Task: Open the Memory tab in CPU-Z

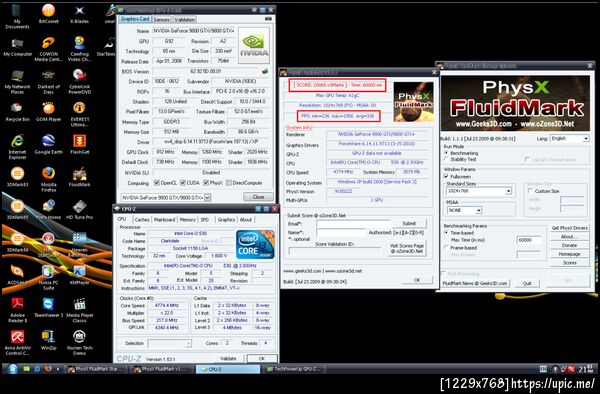Action: tap(188, 220)
